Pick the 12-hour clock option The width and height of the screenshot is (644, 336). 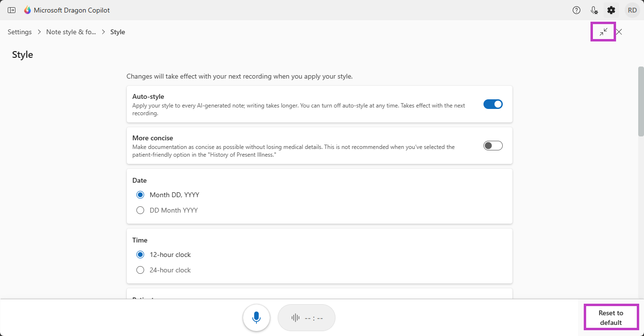tap(140, 255)
